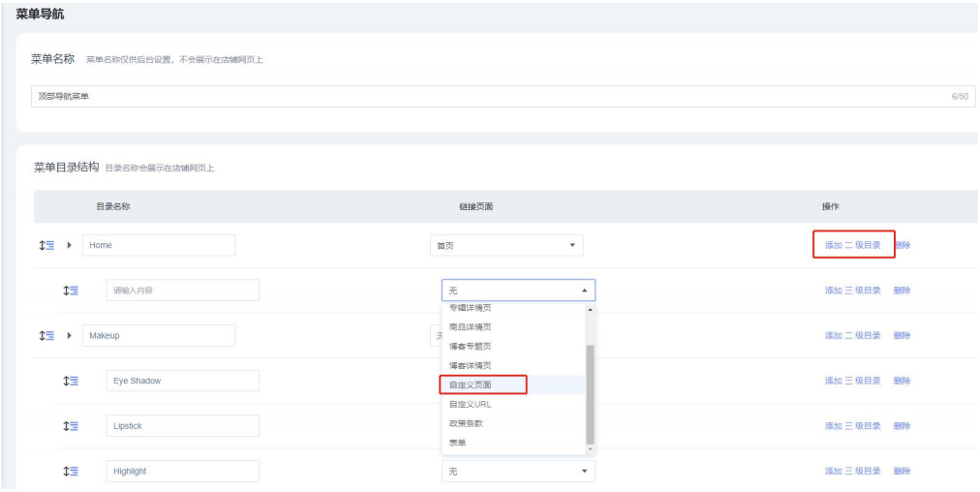Viewport: 980px width, 492px height.
Task: Click the drag handle icon beside Highlight
Action: tap(71, 472)
